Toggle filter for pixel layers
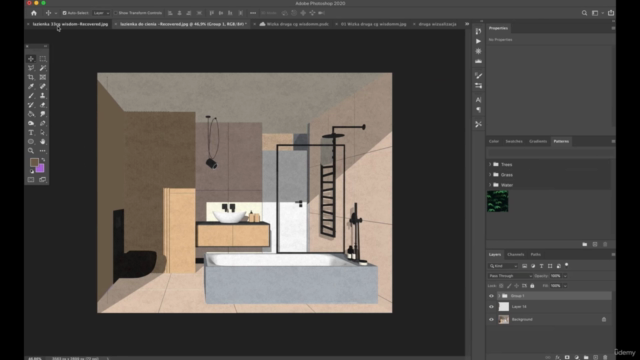Image resolution: width=640 pixels, height=360 pixels. 524,266
